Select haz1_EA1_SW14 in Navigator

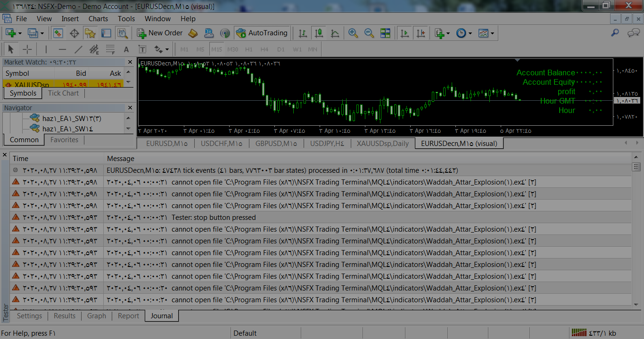[67, 129]
